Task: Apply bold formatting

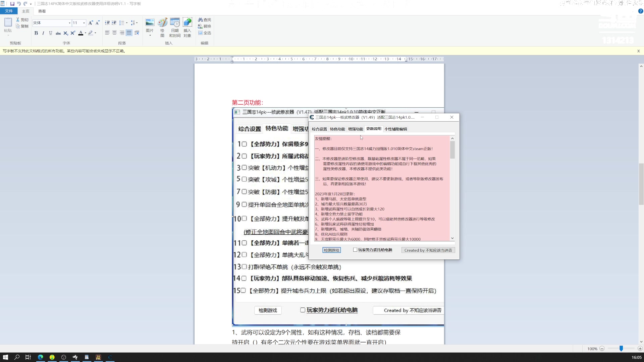Action: coord(36,33)
